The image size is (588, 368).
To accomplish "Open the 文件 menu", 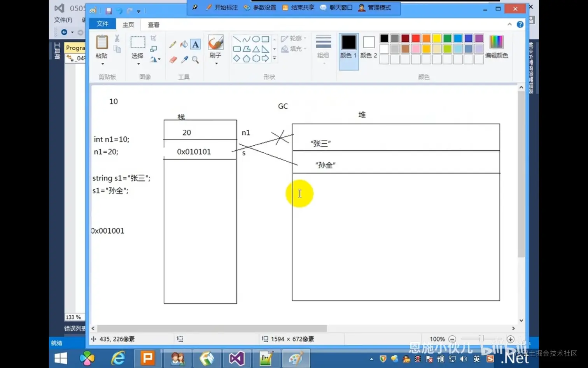I will tap(102, 24).
